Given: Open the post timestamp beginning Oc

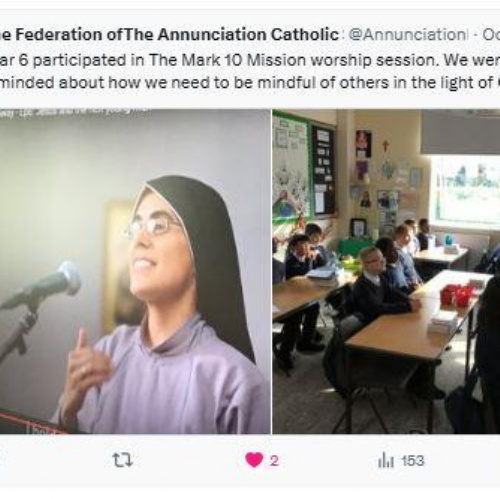Looking at the screenshot, I should click(x=492, y=35).
